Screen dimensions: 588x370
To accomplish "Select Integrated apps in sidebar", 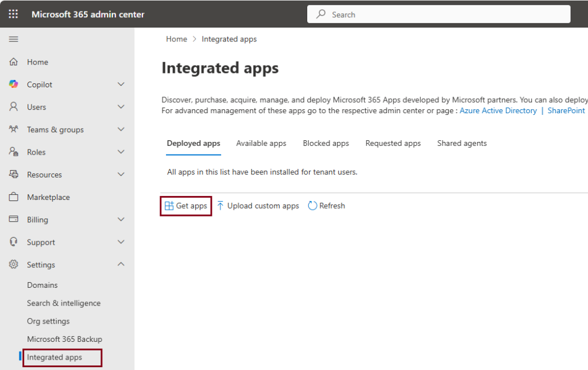I will pyautogui.click(x=55, y=357).
